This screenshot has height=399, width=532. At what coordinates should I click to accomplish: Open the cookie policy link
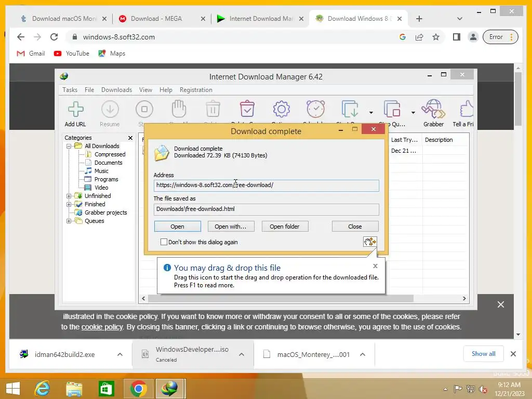tap(102, 327)
